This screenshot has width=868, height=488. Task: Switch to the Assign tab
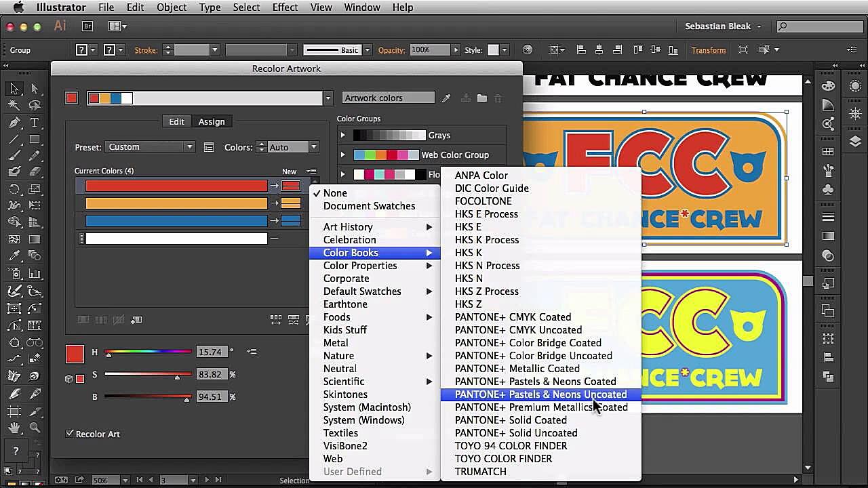pyautogui.click(x=212, y=121)
